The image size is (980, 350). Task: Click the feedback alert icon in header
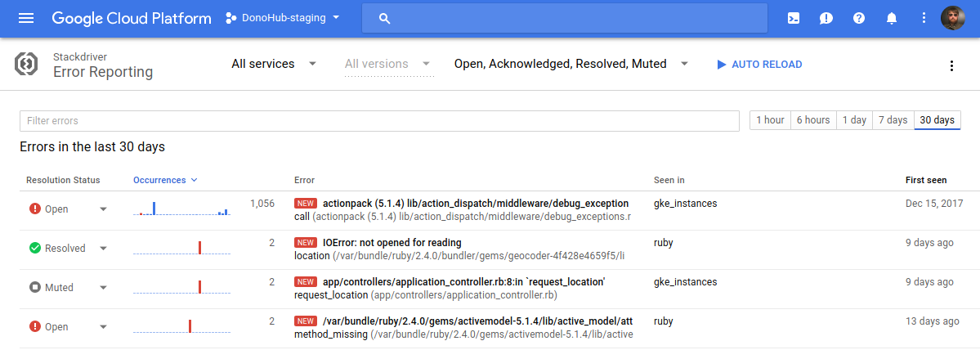pos(826,18)
